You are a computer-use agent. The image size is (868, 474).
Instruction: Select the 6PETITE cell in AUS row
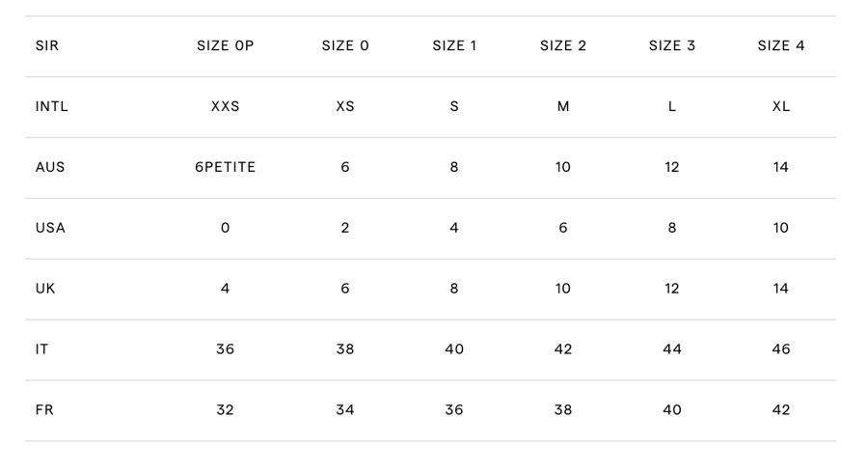pyautogui.click(x=225, y=167)
